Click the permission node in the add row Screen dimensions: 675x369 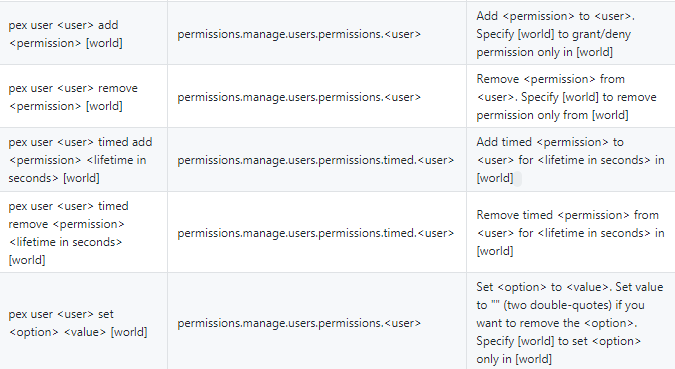(299, 34)
